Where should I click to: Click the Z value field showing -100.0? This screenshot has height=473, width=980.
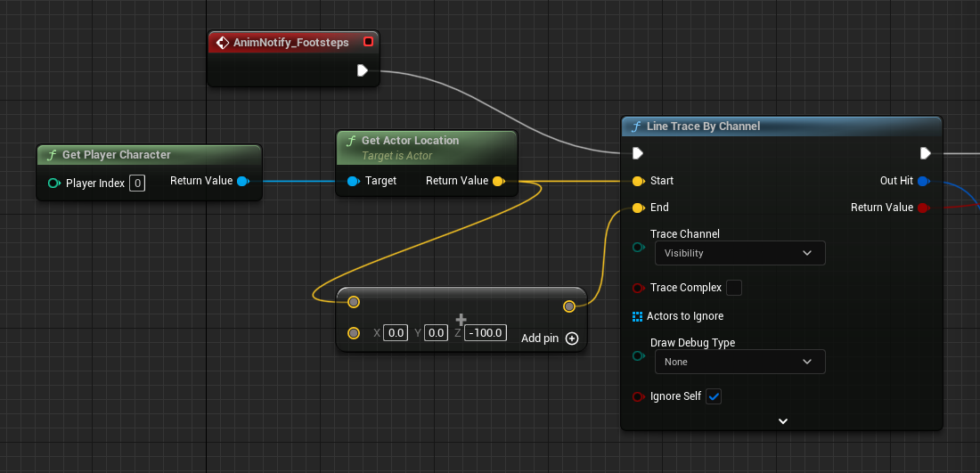(x=486, y=333)
